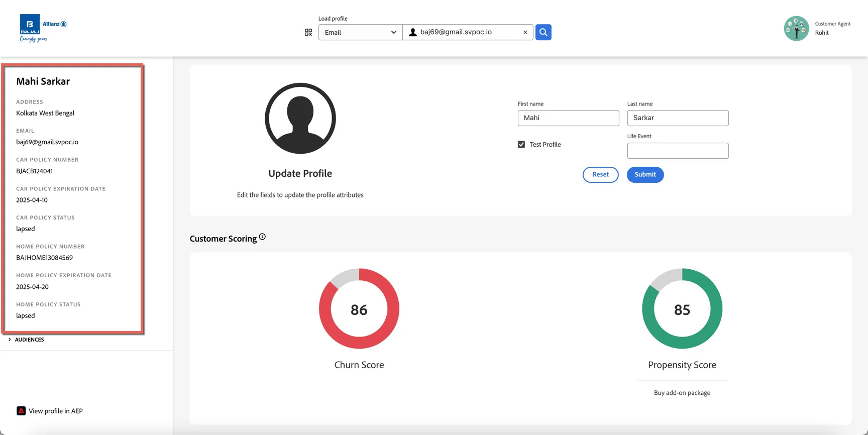Click the Propensity Score label
Image resolution: width=868 pixels, height=435 pixels.
(682, 365)
